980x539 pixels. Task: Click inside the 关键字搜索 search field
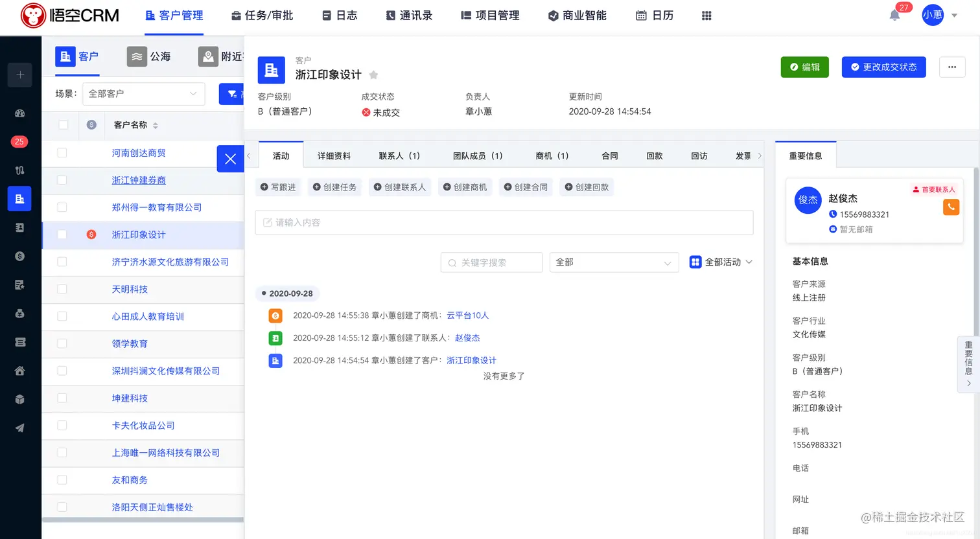coord(491,262)
